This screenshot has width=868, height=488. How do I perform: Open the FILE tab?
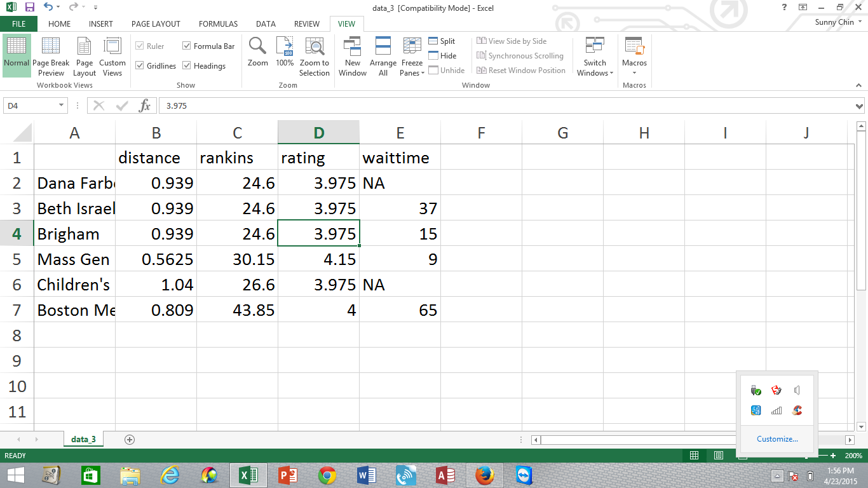click(19, 24)
